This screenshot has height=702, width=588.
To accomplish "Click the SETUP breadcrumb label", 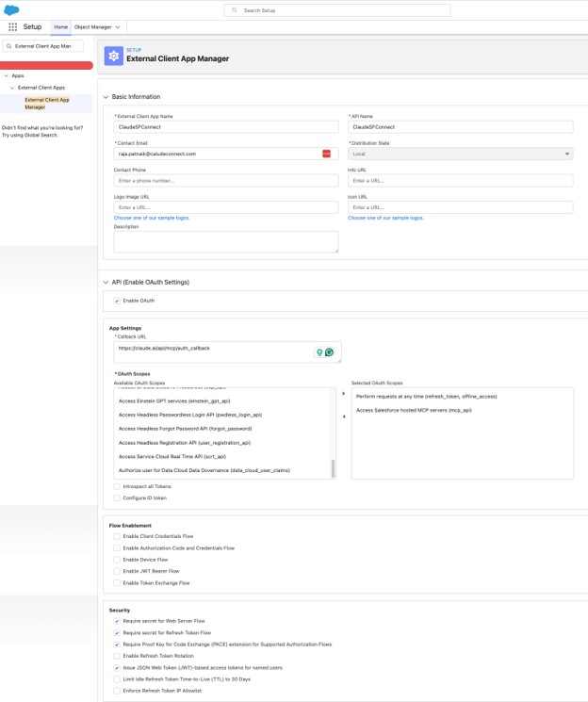I will coord(134,50).
